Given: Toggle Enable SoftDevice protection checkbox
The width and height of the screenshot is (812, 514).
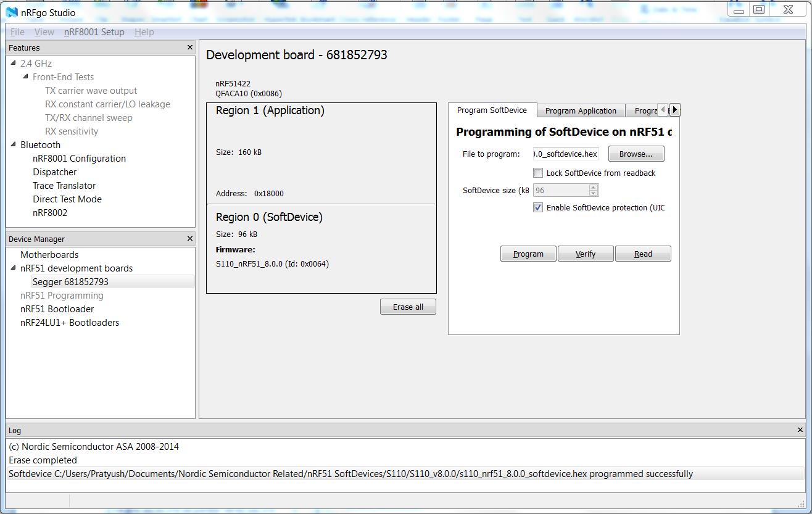Looking at the screenshot, I should coord(538,207).
